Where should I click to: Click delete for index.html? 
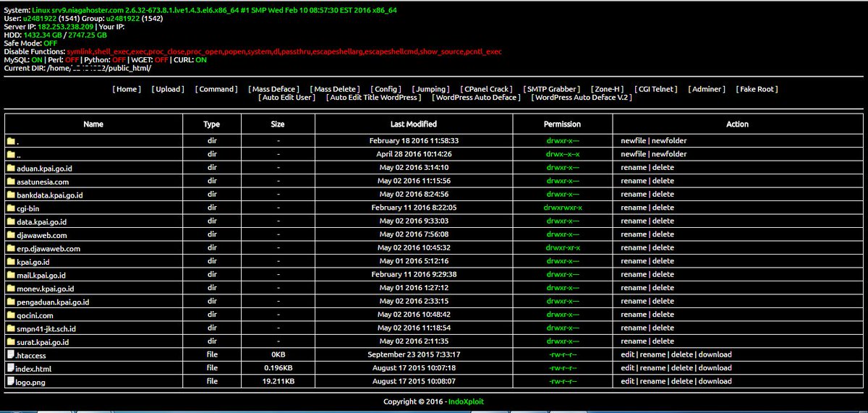click(681, 368)
